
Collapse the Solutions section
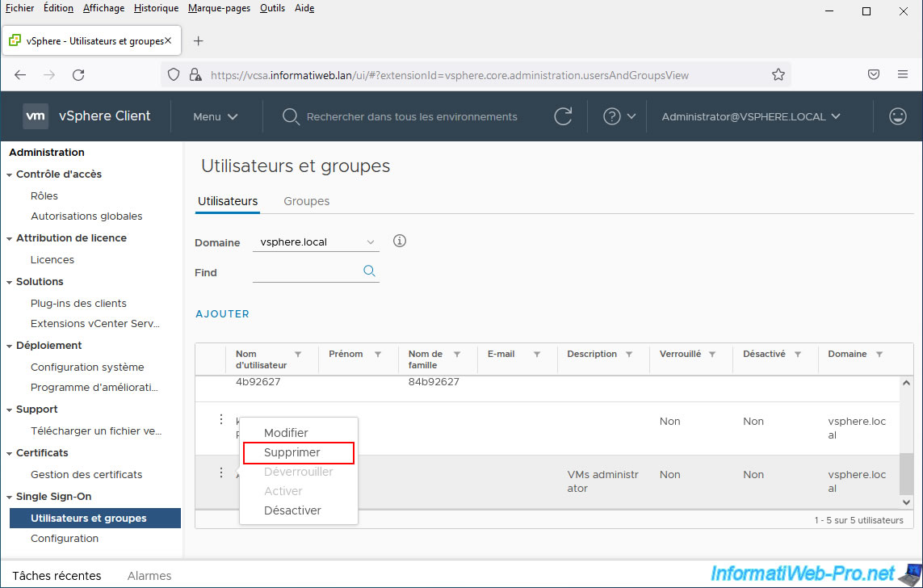coord(9,283)
